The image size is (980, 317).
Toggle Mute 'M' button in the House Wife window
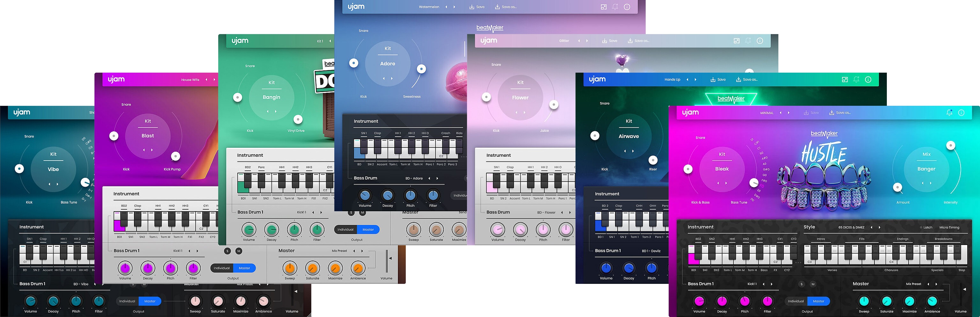(239, 251)
